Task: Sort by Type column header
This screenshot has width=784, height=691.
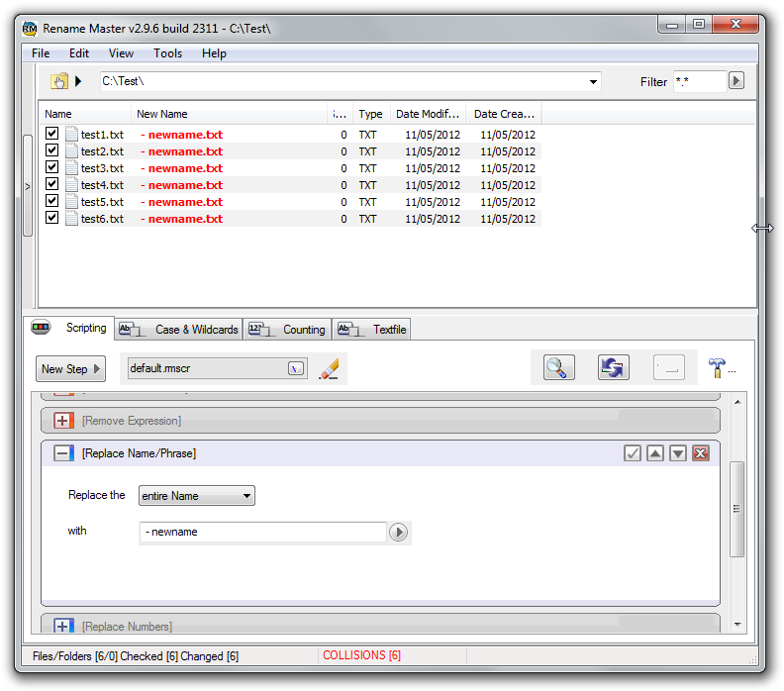Action: tap(371, 114)
